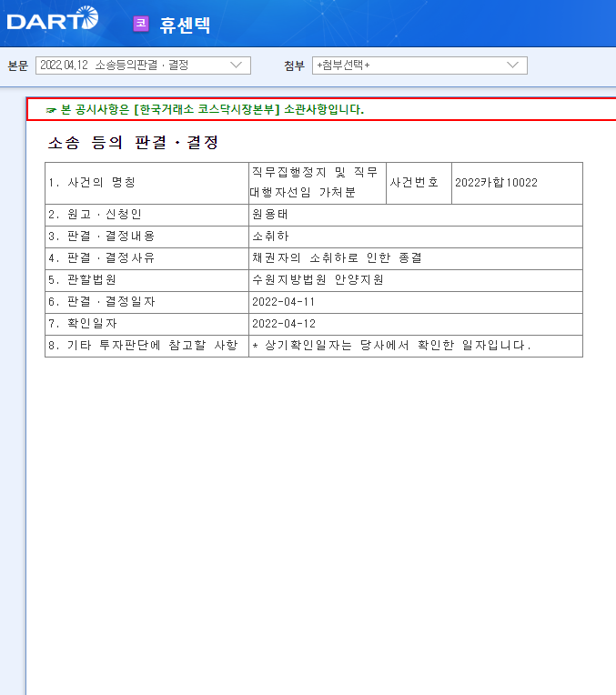616x695 pixels.
Task: Click the '6. 판결ㆍ결정일자' cell
Action: click(146, 302)
